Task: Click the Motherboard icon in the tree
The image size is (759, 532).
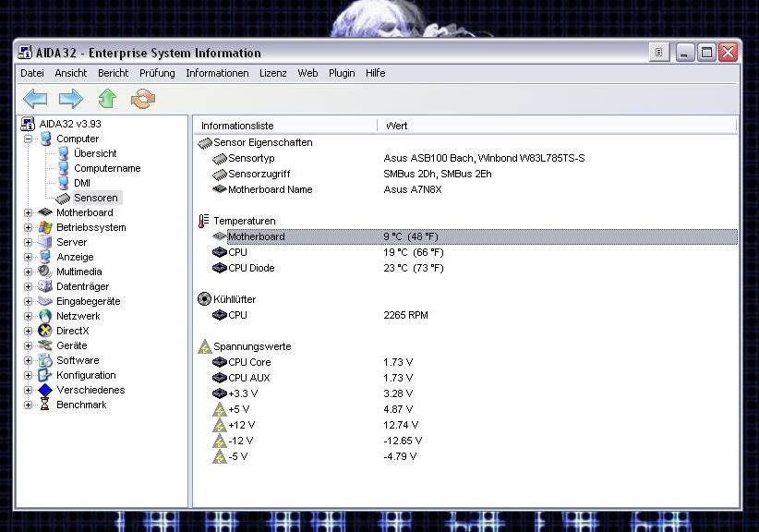Action: 45,212
